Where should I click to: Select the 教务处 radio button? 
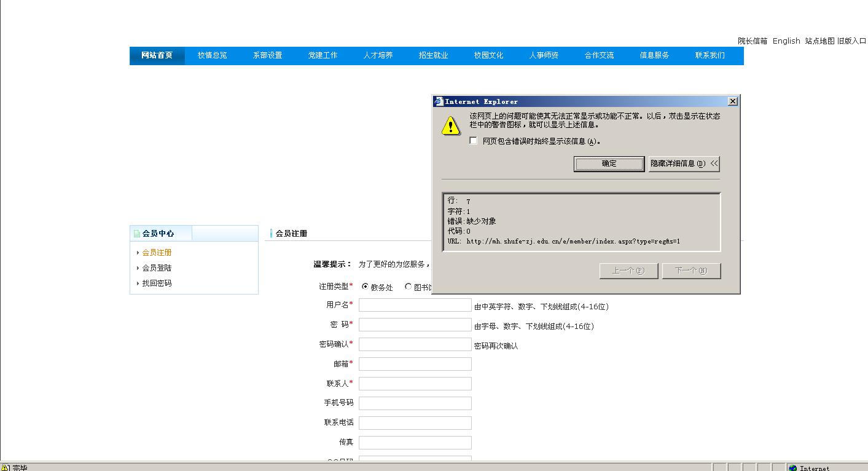(x=365, y=287)
